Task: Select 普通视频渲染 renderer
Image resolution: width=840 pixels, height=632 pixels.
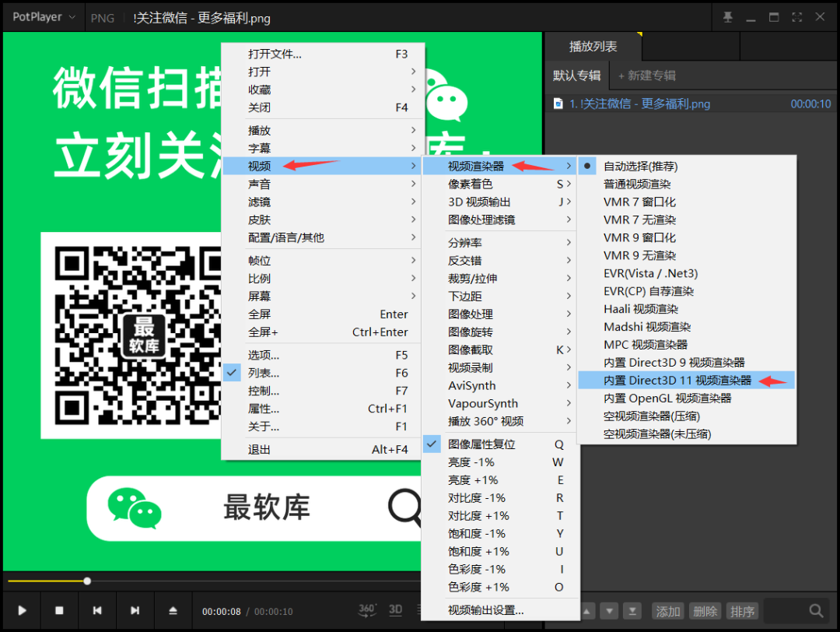Action: [x=687, y=184]
